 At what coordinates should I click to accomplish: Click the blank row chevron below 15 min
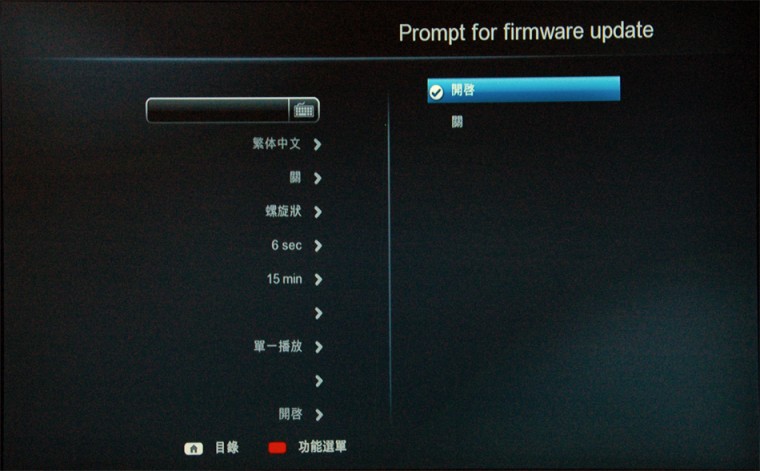[x=318, y=313]
